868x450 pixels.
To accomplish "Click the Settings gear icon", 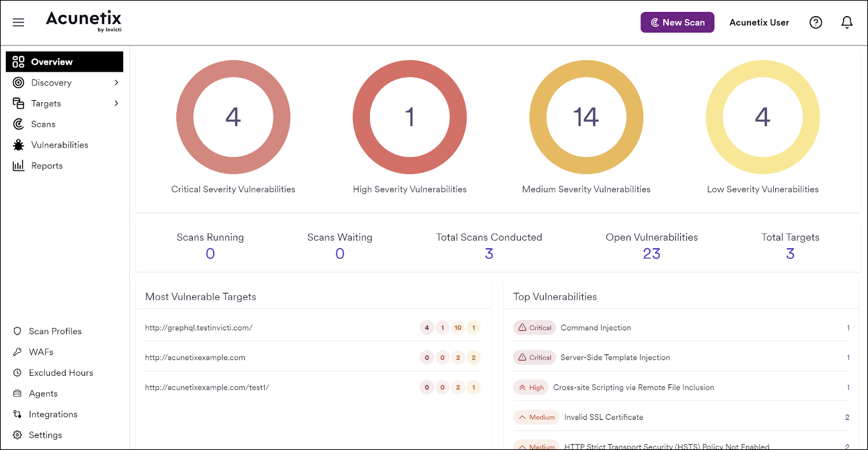I will (17, 435).
